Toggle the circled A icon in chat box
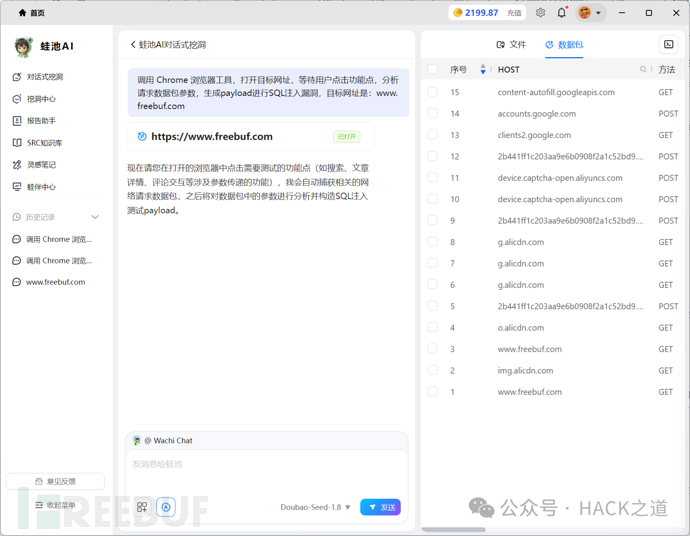Viewport: 690px width, 536px height. tap(166, 507)
